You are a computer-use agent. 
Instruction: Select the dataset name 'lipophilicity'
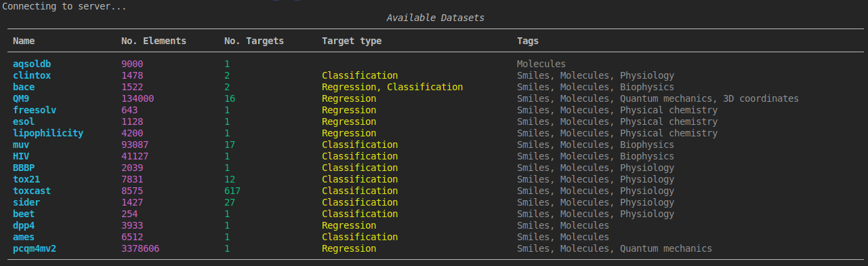48,133
